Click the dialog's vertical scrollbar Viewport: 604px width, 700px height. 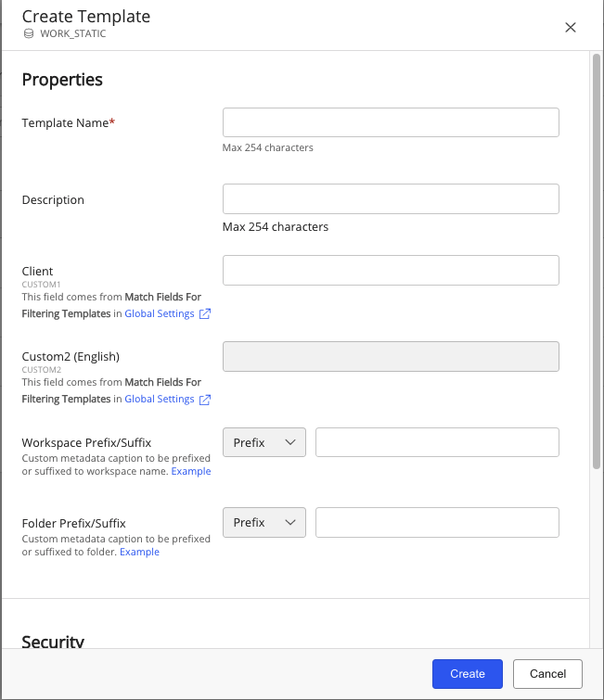point(596,260)
